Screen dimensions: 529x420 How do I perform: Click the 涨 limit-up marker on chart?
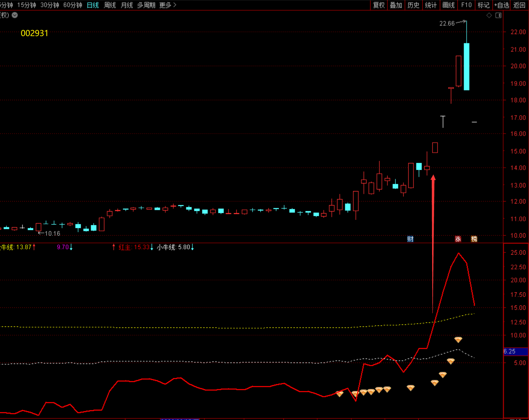pyautogui.click(x=458, y=239)
